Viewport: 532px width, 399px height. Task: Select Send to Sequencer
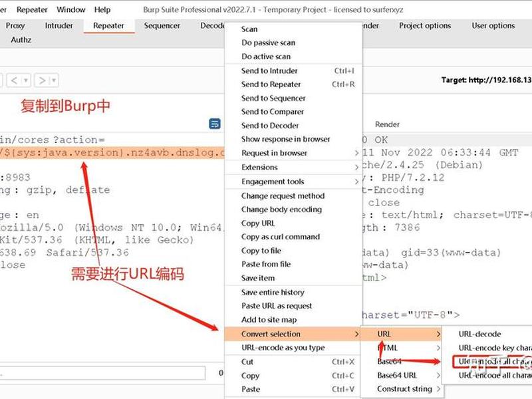[293, 98]
